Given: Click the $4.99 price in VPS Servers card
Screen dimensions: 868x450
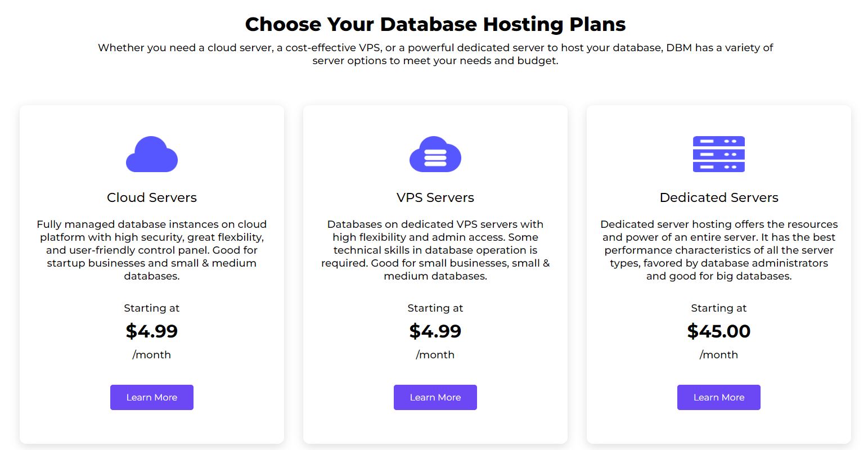Looking at the screenshot, I should point(435,331).
